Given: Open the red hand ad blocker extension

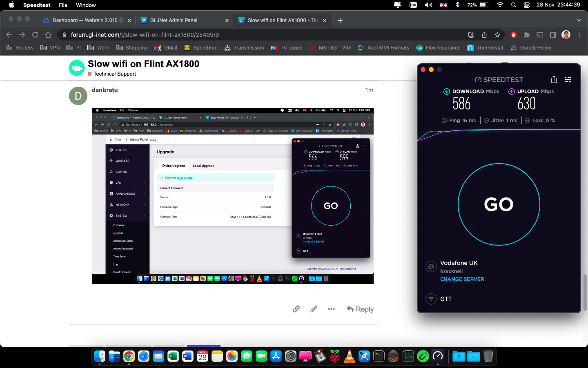Looking at the screenshot, I should [514, 35].
